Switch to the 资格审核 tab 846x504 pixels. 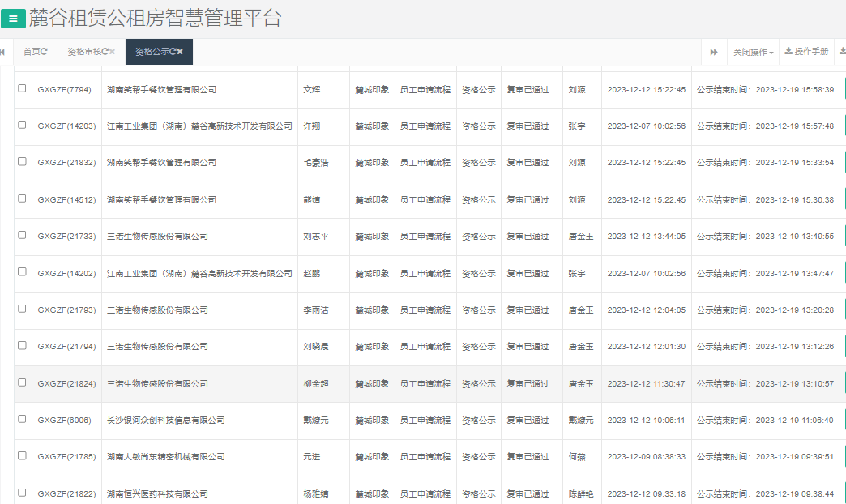point(92,52)
